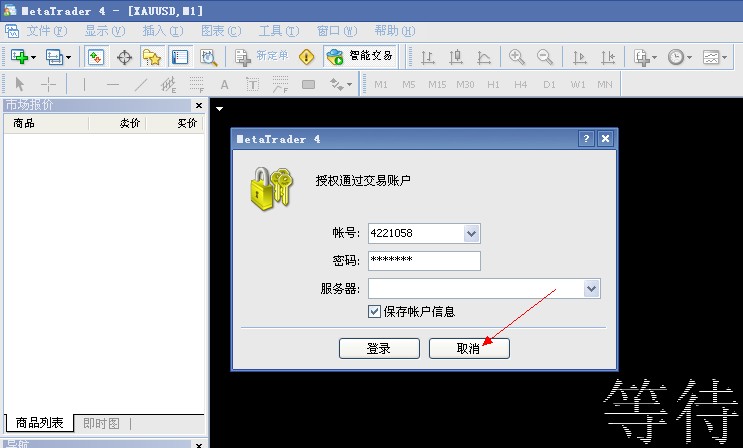Expand the 帐号 account number dropdown
This screenshot has height=448, width=743.
coord(472,233)
